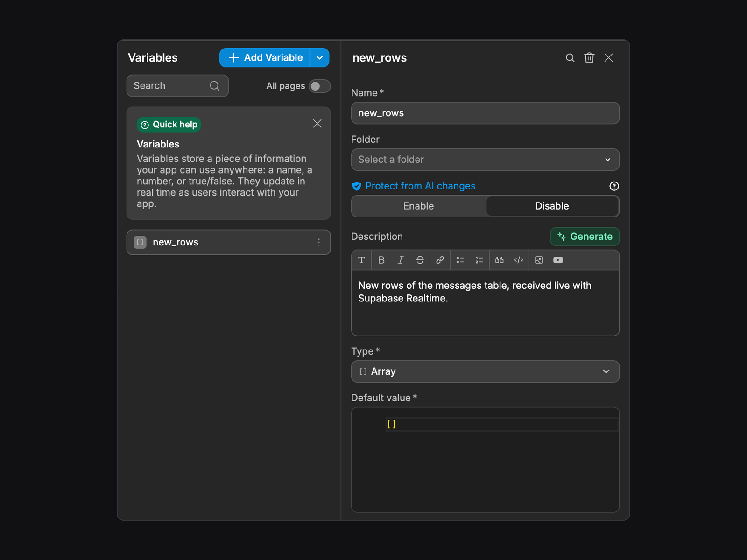Dismiss the Quick help card

point(317,124)
